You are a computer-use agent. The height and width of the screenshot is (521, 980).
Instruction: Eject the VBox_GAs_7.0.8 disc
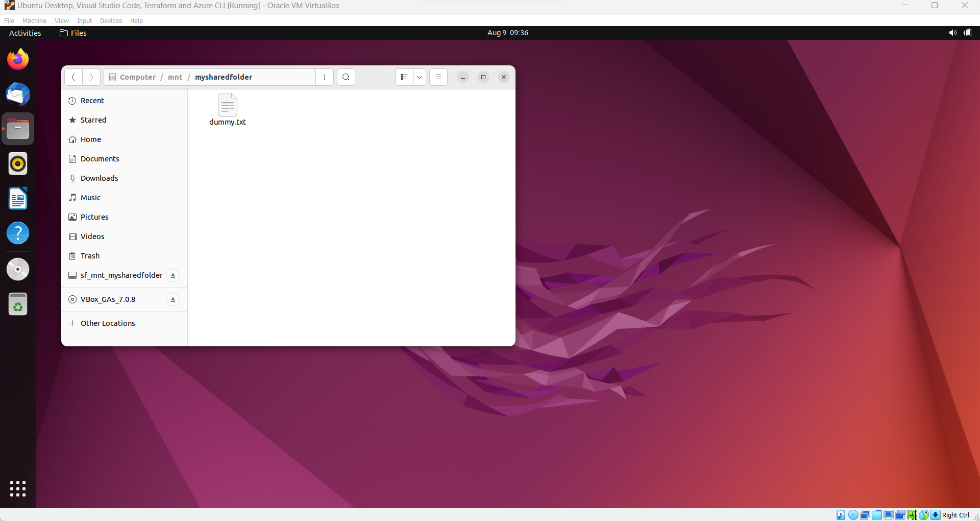click(x=173, y=299)
